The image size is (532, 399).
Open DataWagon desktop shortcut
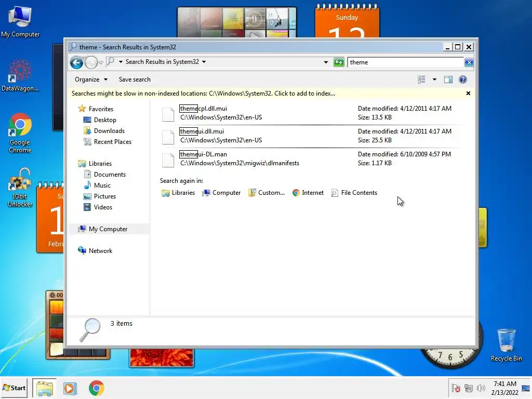(x=20, y=75)
